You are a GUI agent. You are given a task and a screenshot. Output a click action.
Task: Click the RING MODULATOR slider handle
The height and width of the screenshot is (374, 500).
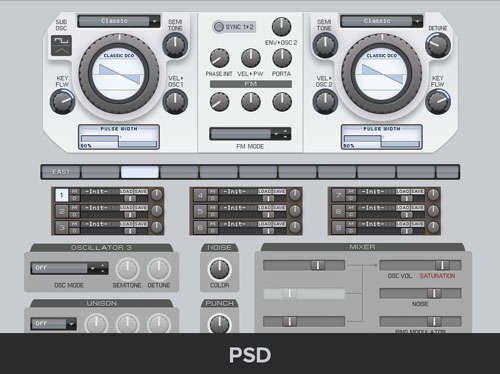coord(434,321)
